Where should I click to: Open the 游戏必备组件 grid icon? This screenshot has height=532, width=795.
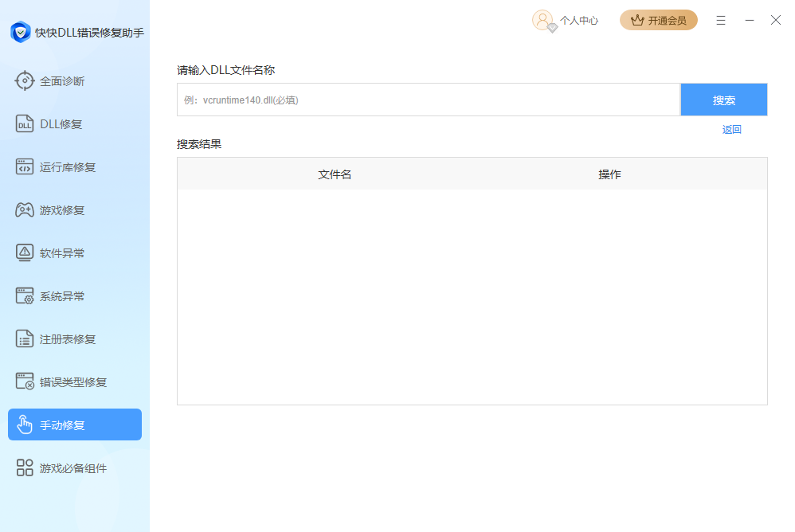[25, 467]
